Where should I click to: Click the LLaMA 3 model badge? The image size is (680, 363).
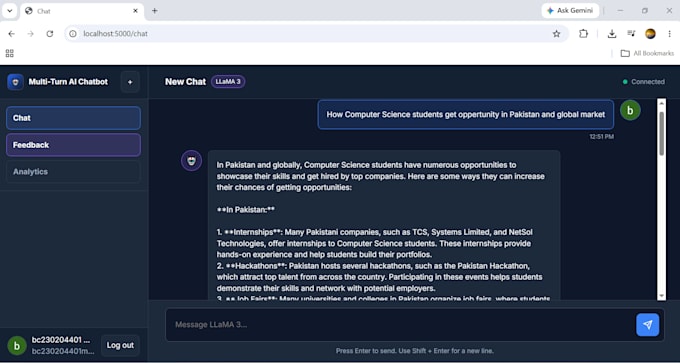coord(228,82)
